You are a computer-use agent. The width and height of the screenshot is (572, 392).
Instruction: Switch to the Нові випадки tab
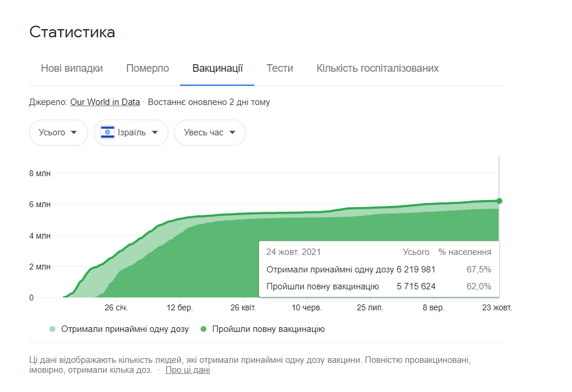[x=72, y=68]
